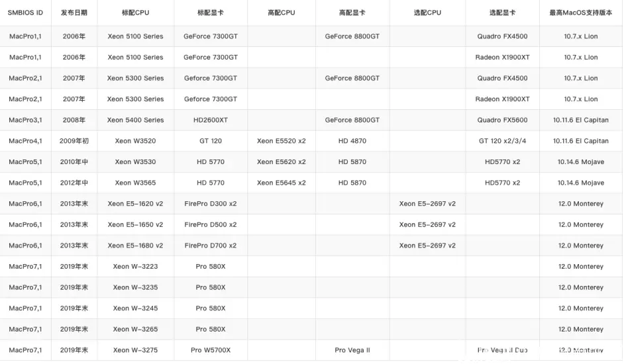This screenshot has height=364, width=624.
Task: Select the Xeon E5-1620 v2 cell
Action: 135,204
